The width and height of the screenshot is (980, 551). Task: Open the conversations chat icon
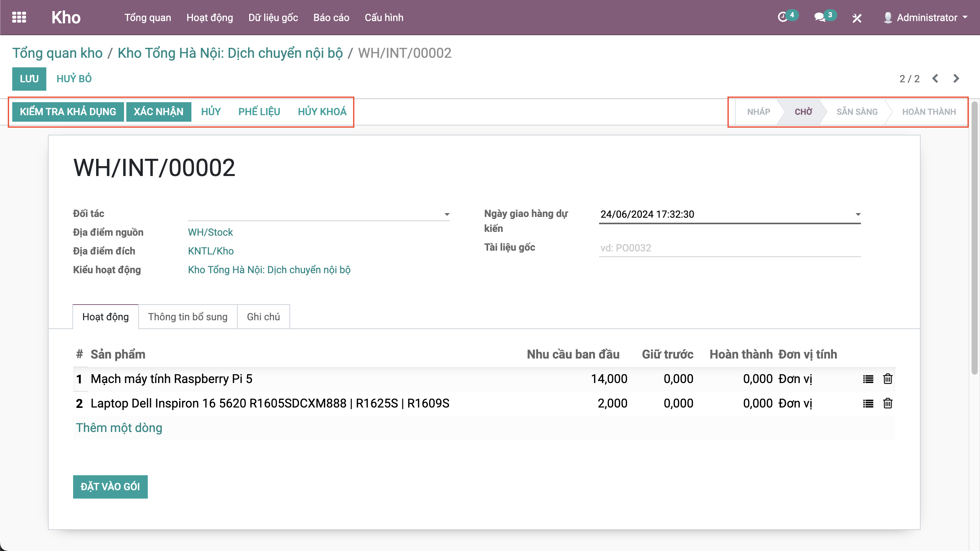coord(820,17)
